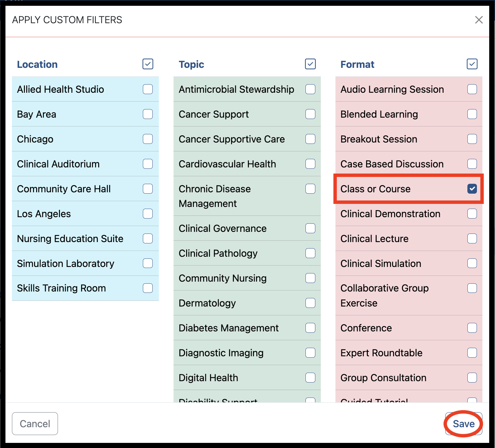This screenshot has width=495, height=448.
Task: Enable the Expert Roundtable filter
Action: [472, 353]
